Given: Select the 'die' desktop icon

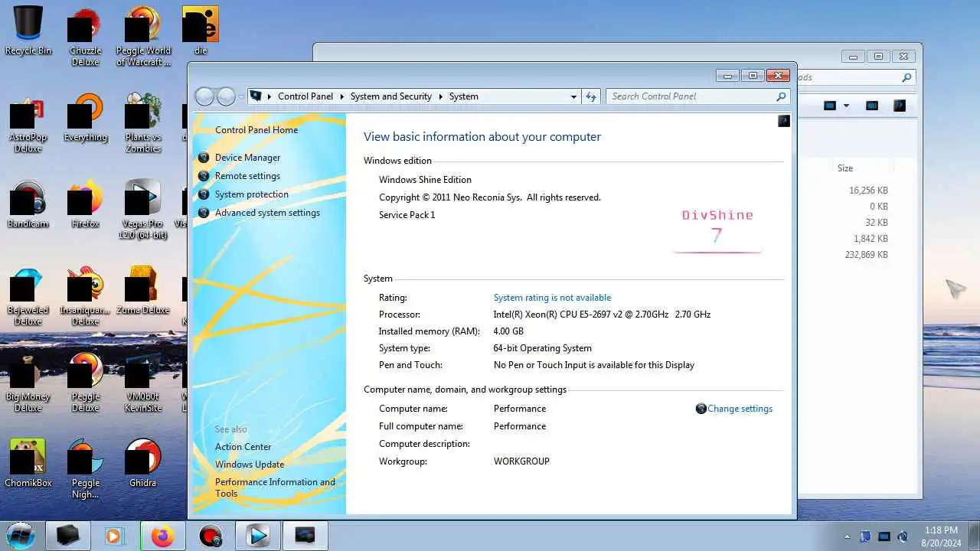Looking at the screenshot, I should pos(201,31).
